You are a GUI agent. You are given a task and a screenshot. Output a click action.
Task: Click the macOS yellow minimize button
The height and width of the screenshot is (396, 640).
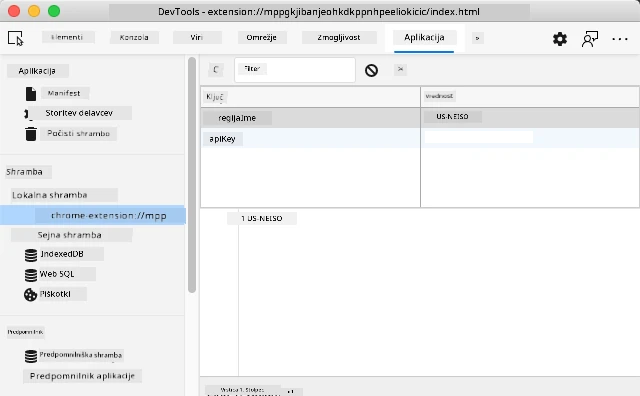tap(34, 11)
